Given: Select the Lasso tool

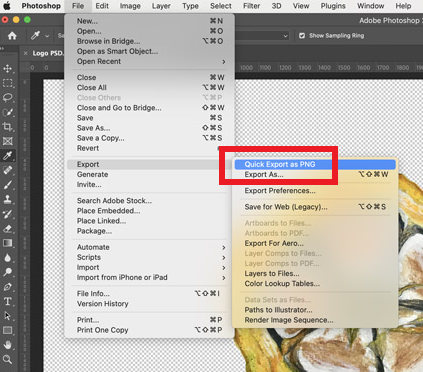Looking at the screenshot, I should [x=7, y=97].
